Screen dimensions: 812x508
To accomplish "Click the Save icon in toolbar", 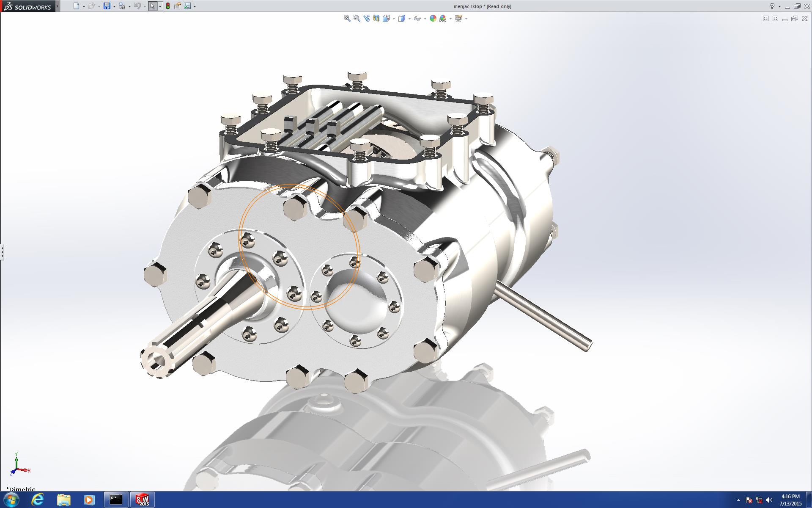I will (107, 6).
